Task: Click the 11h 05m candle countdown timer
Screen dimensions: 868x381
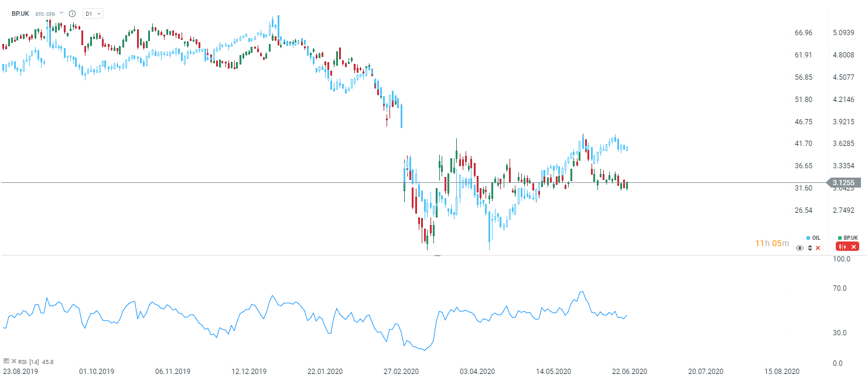Action: (772, 243)
